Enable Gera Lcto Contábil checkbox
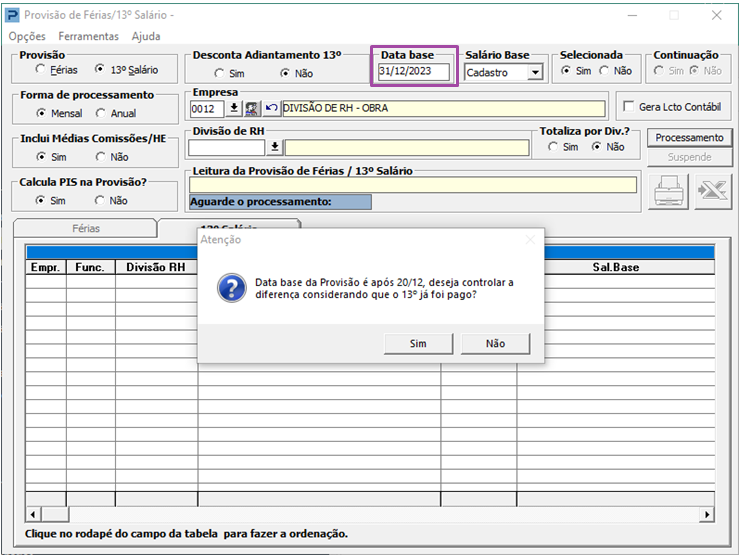The image size is (744, 558). coord(629,107)
